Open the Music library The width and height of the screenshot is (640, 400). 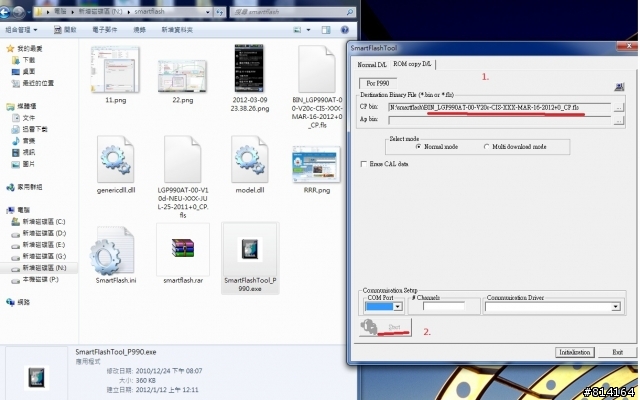(24, 141)
